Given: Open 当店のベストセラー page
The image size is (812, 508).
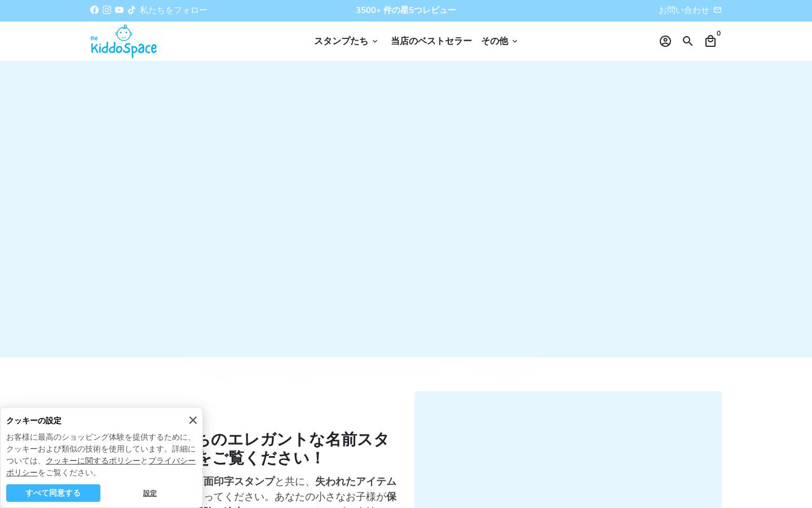Looking at the screenshot, I should coord(431,41).
